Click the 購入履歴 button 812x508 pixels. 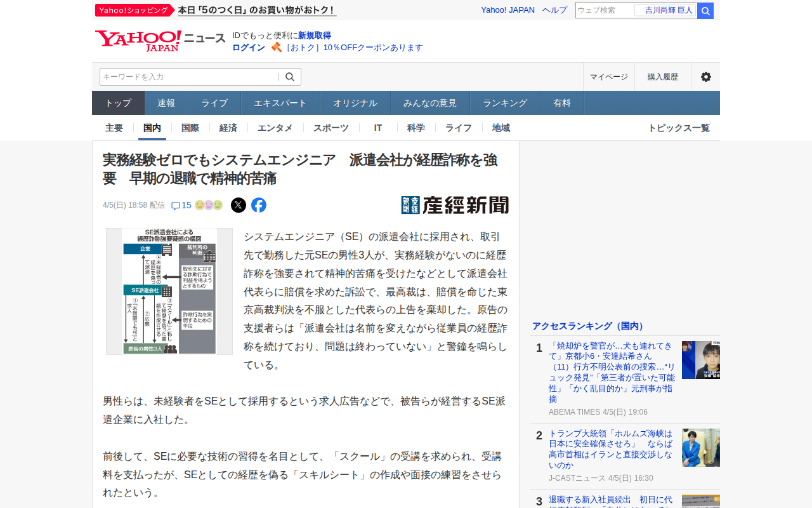(x=663, y=77)
